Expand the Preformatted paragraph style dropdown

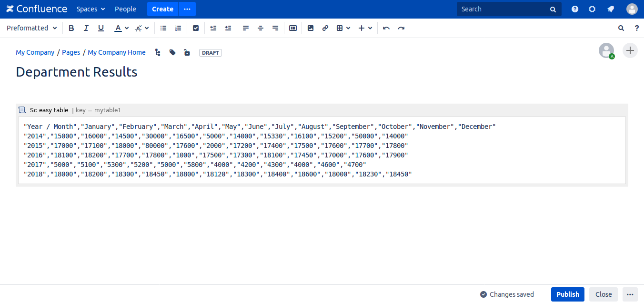coord(32,28)
